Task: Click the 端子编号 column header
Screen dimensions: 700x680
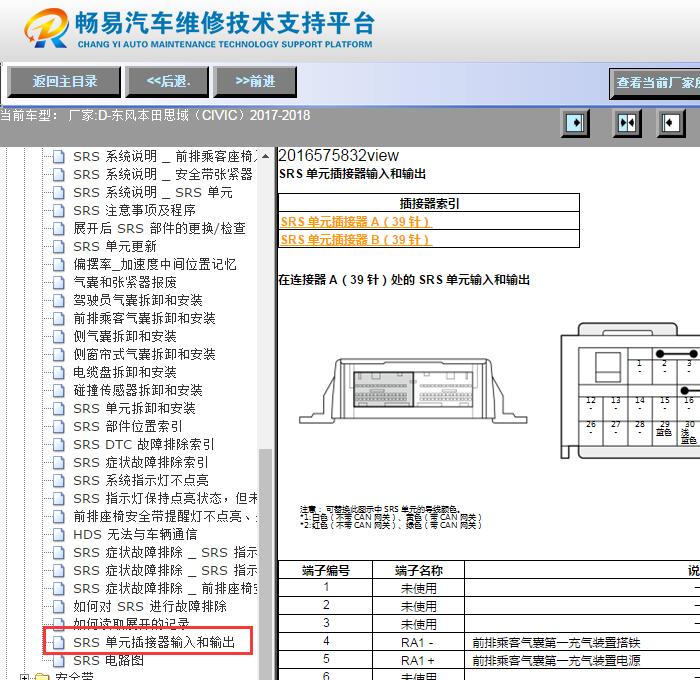Action: [325, 571]
